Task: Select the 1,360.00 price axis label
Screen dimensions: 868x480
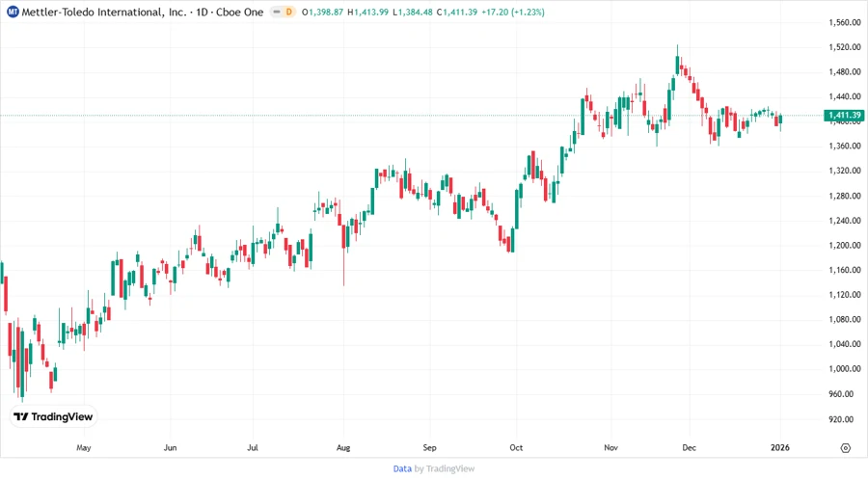Action: 845,146
